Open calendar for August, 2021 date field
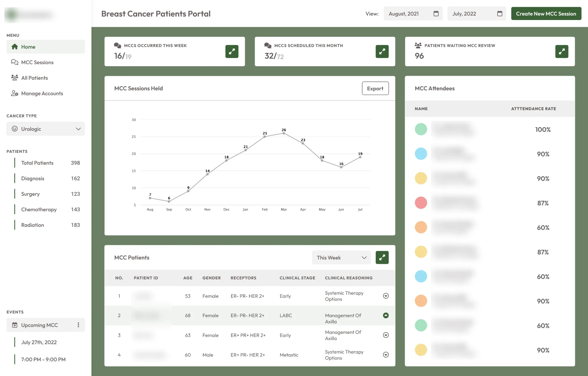Screen dimensions: 588x376 436,14
